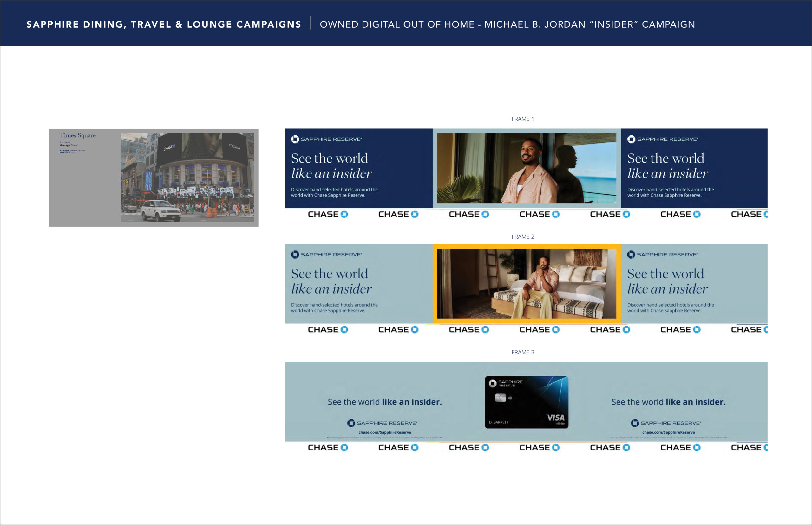Screen dimensions: 812x525
Task: Click the Owned Digital Out of Home subtitle
Action: (x=507, y=24)
